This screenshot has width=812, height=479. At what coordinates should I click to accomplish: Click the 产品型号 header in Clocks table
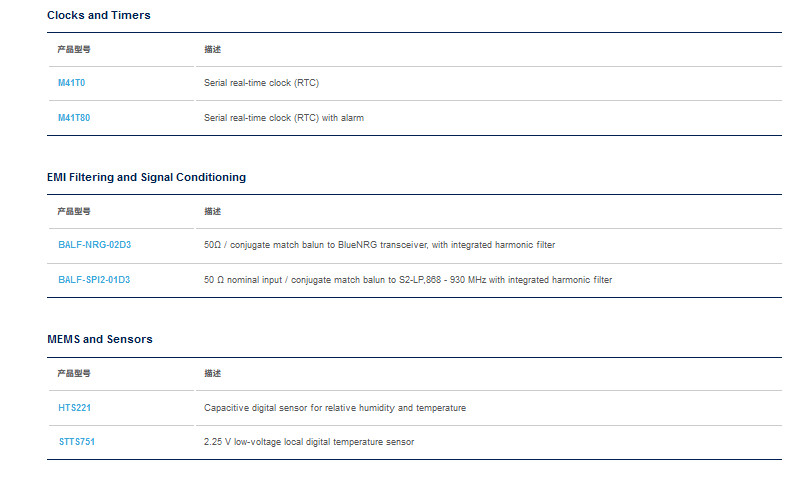point(74,49)
